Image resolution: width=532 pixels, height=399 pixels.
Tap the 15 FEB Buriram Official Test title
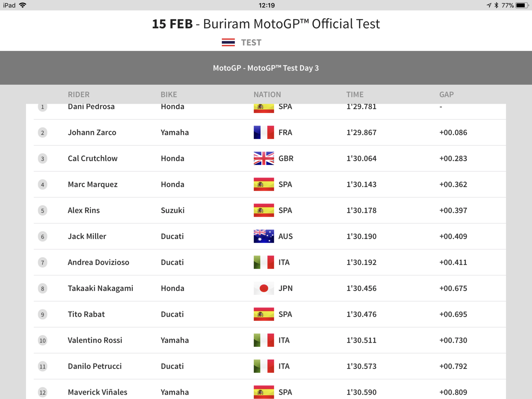pyautogui.click(x=266, y=24)
